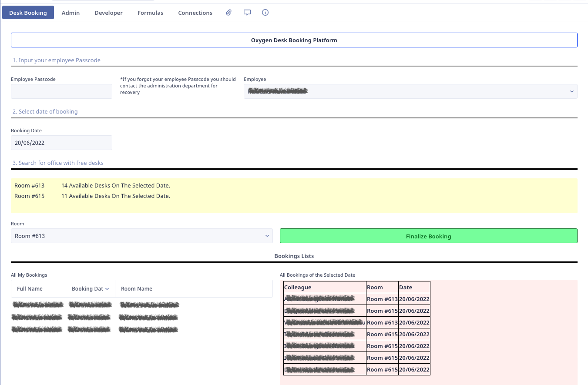Expand the Employee dropdown
Viewport: 588px width, 385px height.
coord(410,91)
